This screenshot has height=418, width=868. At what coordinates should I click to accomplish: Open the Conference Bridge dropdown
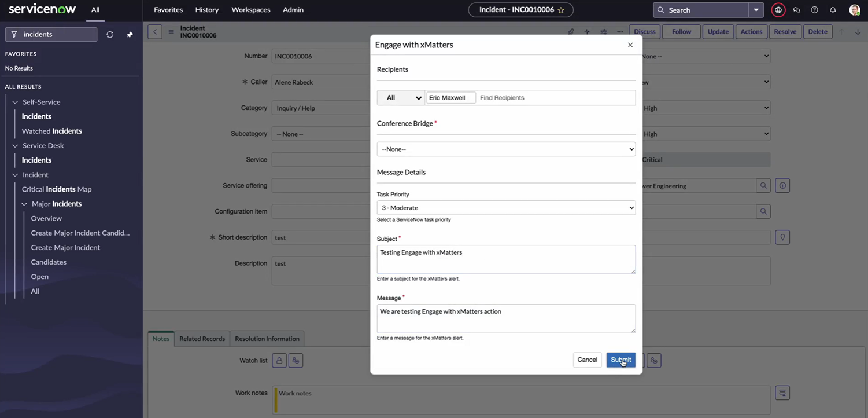click(506, 149)
